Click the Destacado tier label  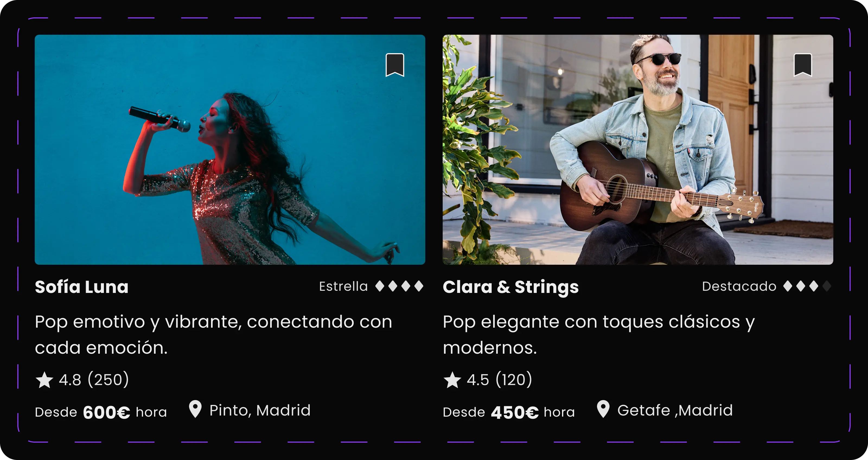tap(739, 286)
